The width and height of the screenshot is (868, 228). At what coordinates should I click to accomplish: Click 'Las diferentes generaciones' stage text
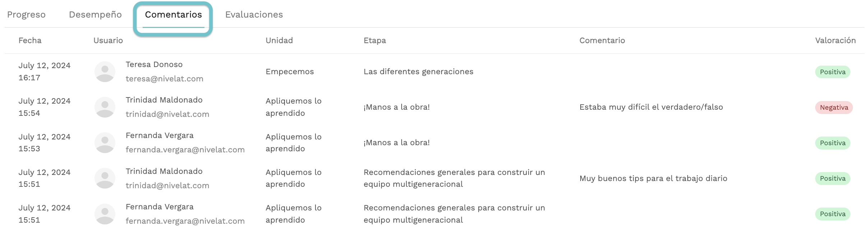point(419,72)
